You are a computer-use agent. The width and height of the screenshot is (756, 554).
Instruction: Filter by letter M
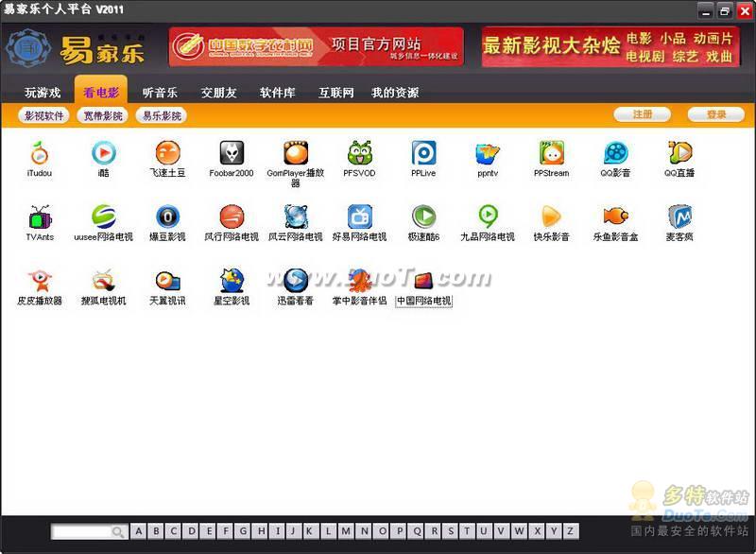tap(346, 531)
